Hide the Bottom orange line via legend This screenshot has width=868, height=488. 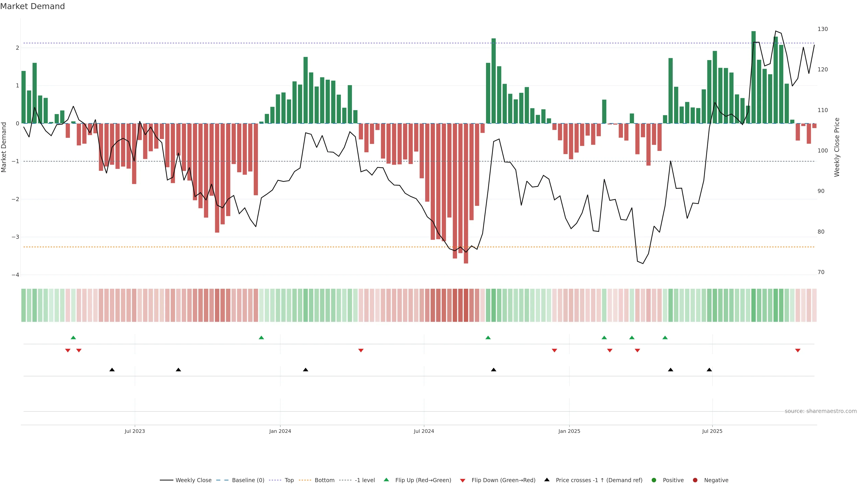pyautogui.click(x=324, y=480)
